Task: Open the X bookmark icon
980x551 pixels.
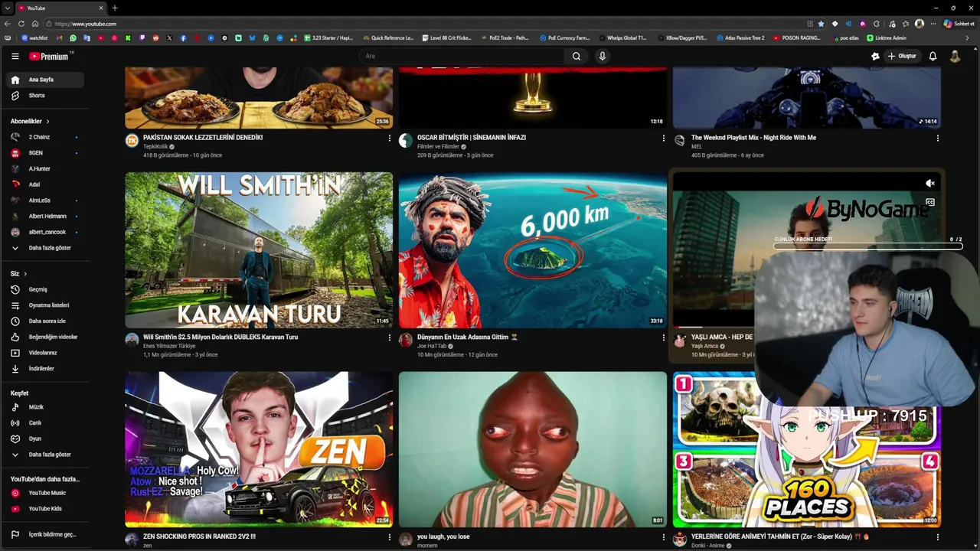Action: point(169,37)
